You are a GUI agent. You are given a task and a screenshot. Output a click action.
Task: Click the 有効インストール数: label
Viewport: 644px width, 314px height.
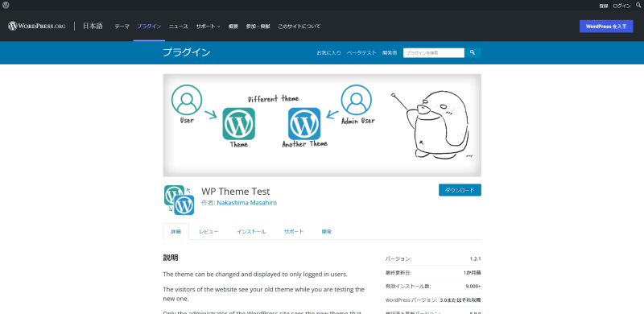coord(408,286)
